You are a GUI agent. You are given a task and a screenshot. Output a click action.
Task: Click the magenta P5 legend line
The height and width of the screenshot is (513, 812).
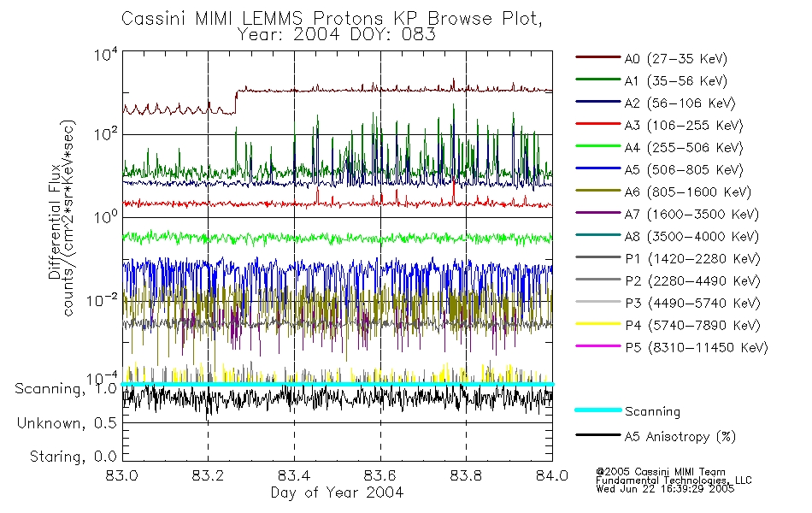pyautogui.click(x=597, y=346)
